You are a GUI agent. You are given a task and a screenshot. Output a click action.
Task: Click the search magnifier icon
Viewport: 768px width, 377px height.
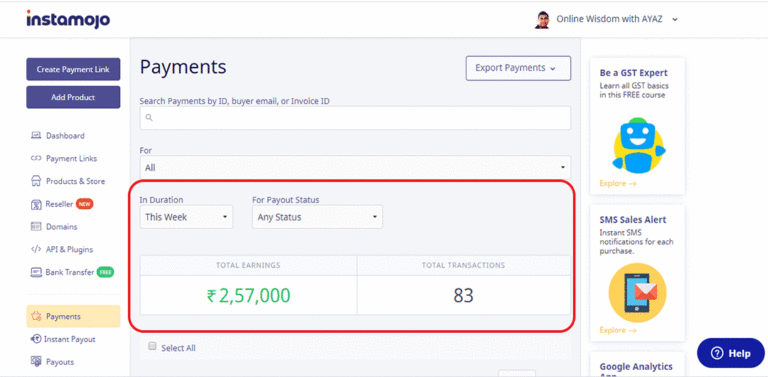click(x=149, y=118)
